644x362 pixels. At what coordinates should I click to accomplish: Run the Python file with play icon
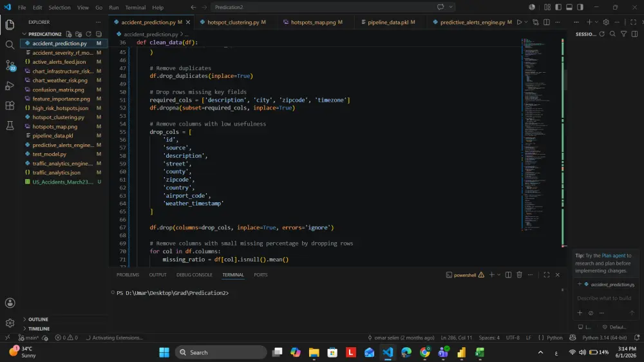(519, 22)
